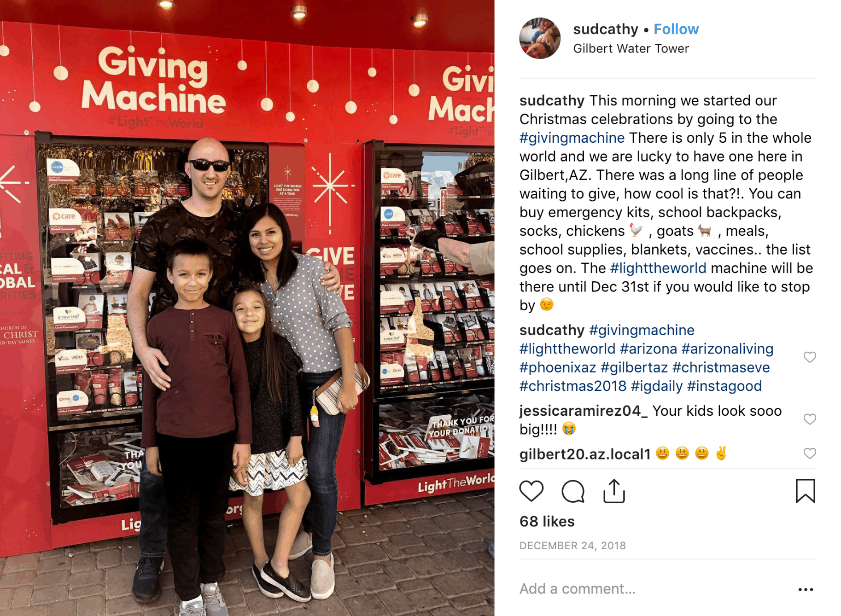Open the jessicaramirez04_ profile
841x616 pixels.
click(x=584, y=411)
